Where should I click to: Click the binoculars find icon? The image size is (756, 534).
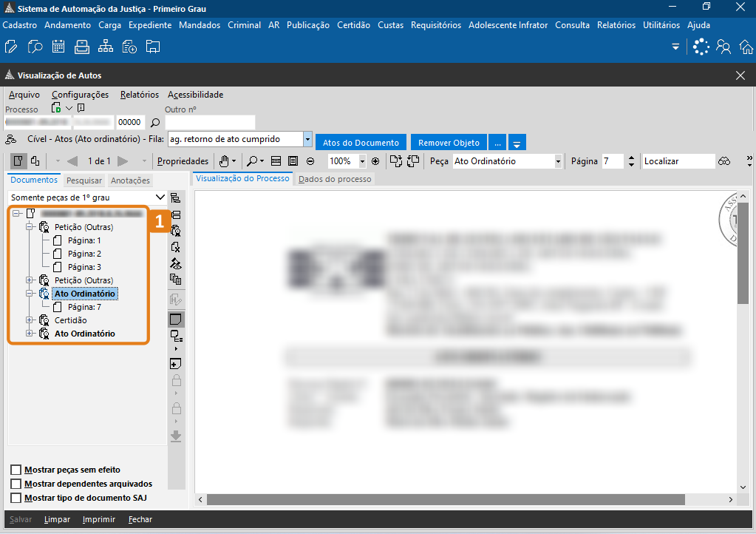tap(724, 161)
